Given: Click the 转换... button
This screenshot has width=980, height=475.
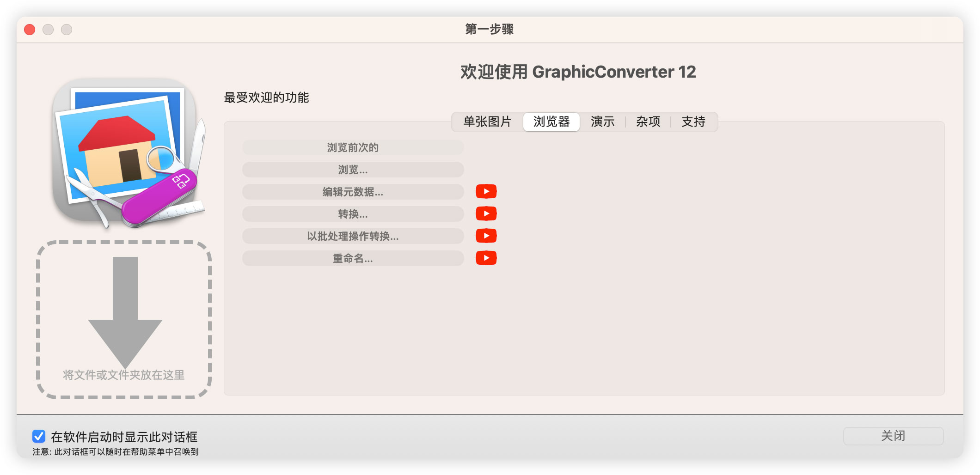Looking at the screenshot, I should click(x=353, y=214).
